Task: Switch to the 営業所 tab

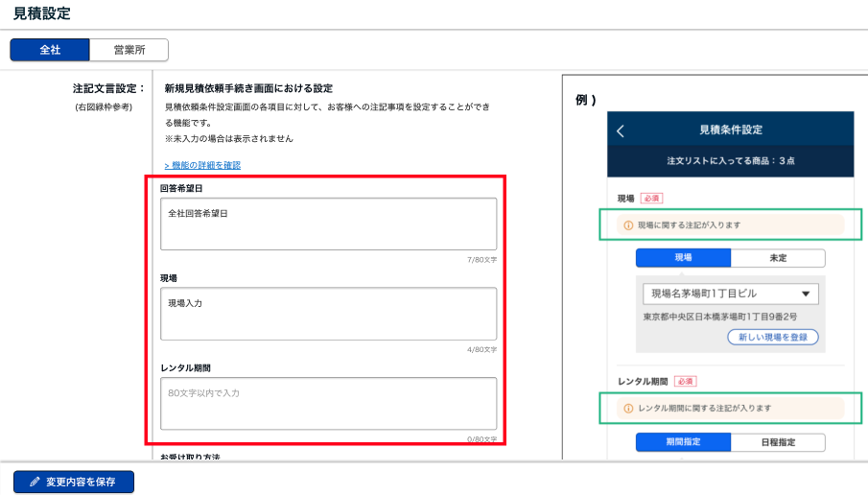Action: (129, 50)
